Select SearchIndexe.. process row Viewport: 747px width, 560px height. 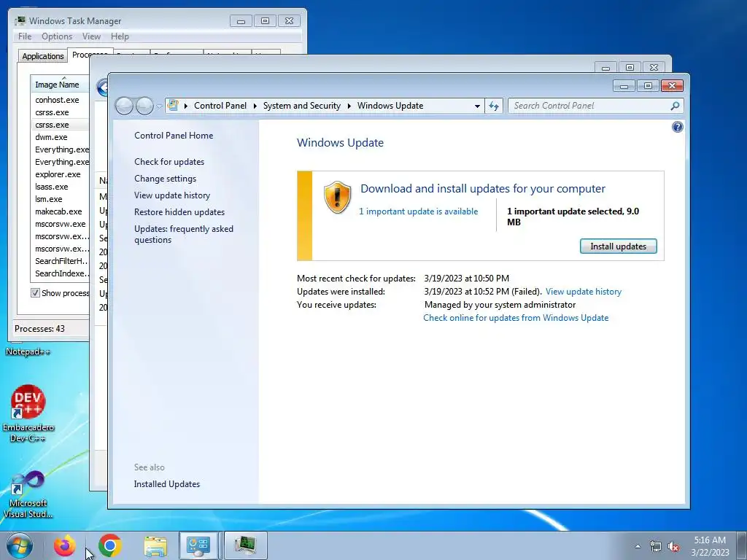60,273
